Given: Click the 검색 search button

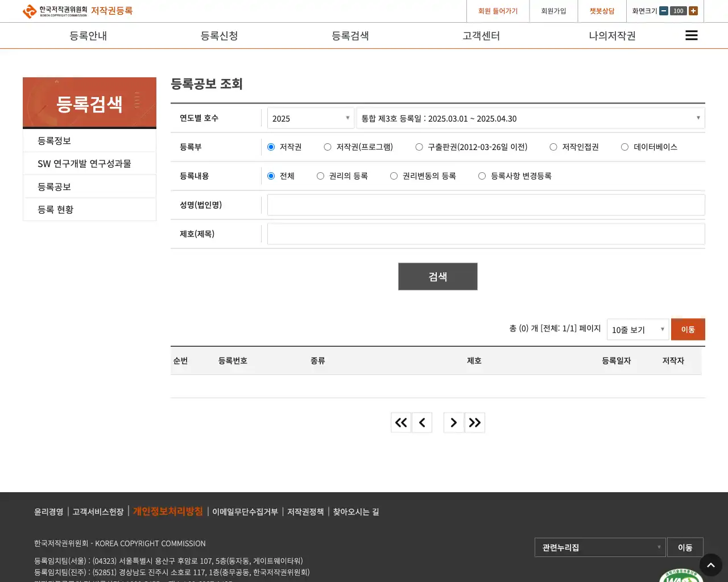Looking at the screenshot, I should click(x=438, y=276).
